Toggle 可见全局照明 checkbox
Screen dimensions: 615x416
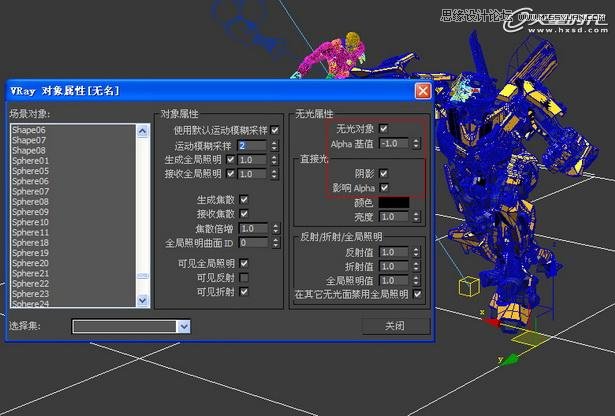(244, 263)
